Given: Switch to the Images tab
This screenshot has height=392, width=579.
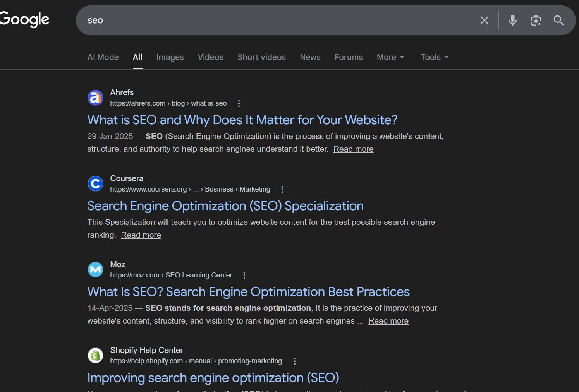Looking at the screenshot, I should point(170,57).
